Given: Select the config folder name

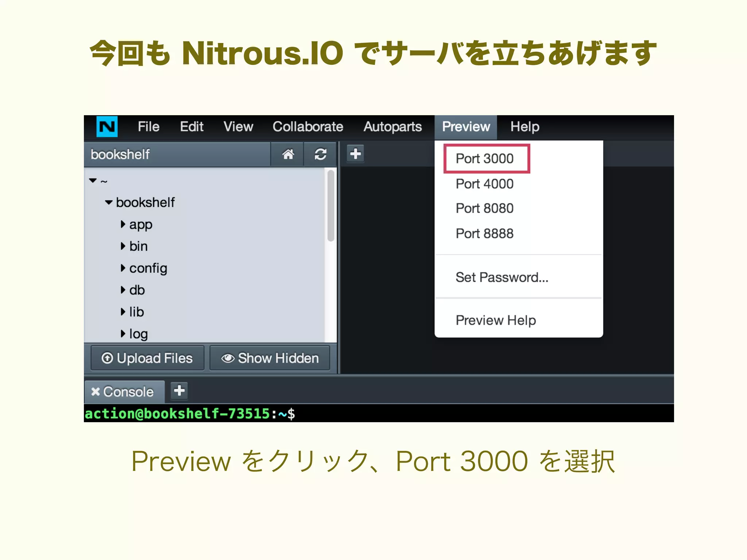Looking at the screenshot, I should click(148, 268).
